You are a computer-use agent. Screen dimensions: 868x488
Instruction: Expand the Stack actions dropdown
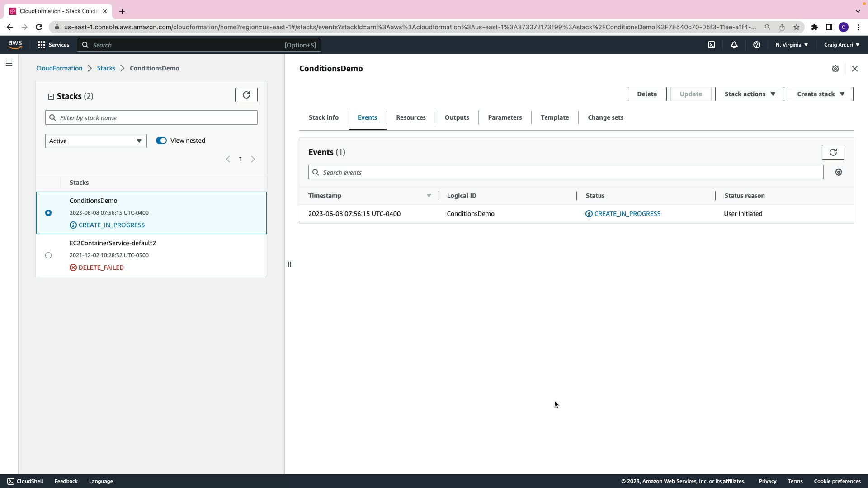749,94
